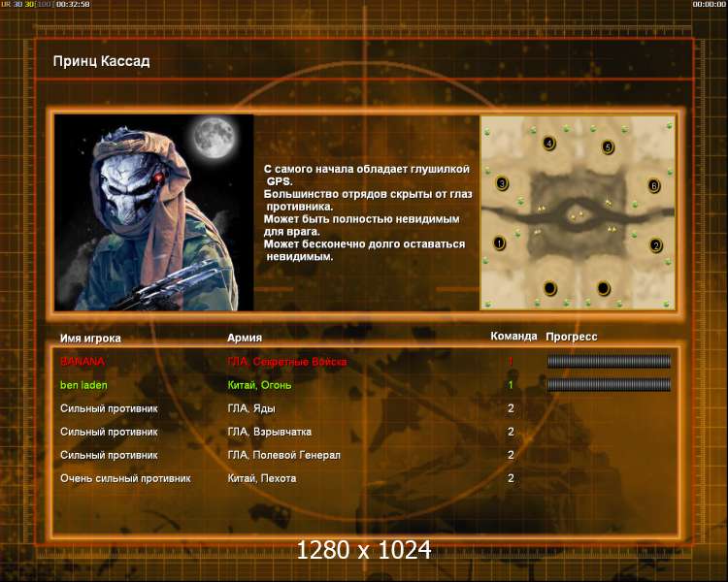Click the timer 00:32:58 at top left
The image size is (728, 582).
[73, 4]
